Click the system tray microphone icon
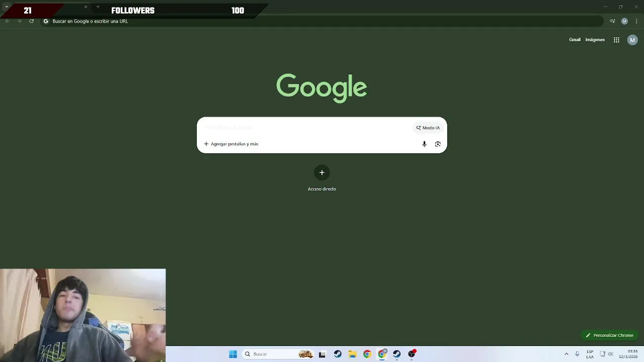Screen dimensions: 644x362 (x=577, y=354)
